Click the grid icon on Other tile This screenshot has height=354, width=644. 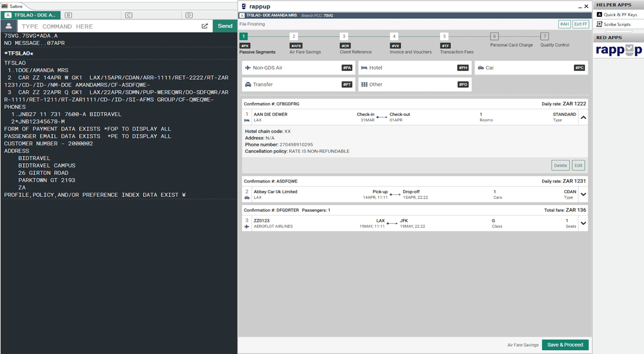(x=364, y=85)
